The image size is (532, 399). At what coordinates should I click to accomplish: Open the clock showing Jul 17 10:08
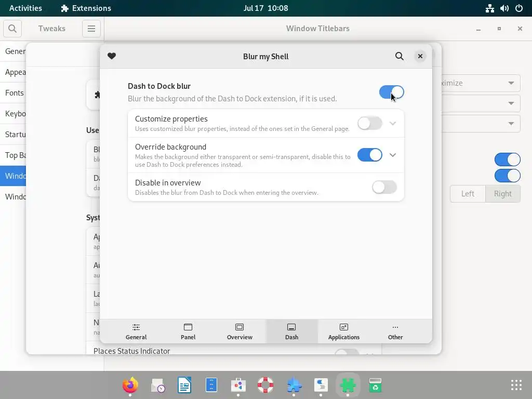[x=265, y=8]
